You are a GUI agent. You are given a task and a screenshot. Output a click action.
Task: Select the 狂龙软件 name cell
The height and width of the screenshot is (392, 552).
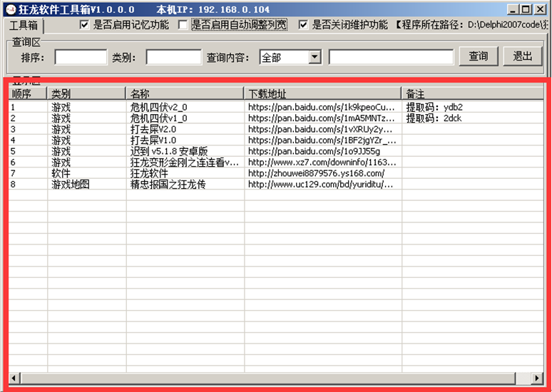(185, 173)
